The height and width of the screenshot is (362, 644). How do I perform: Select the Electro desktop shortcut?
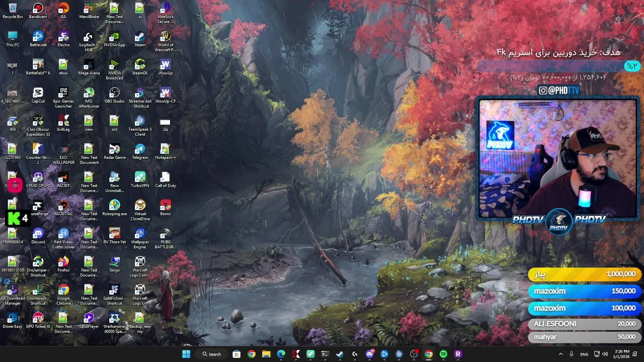pyautogui.click(x=63, y=39)
